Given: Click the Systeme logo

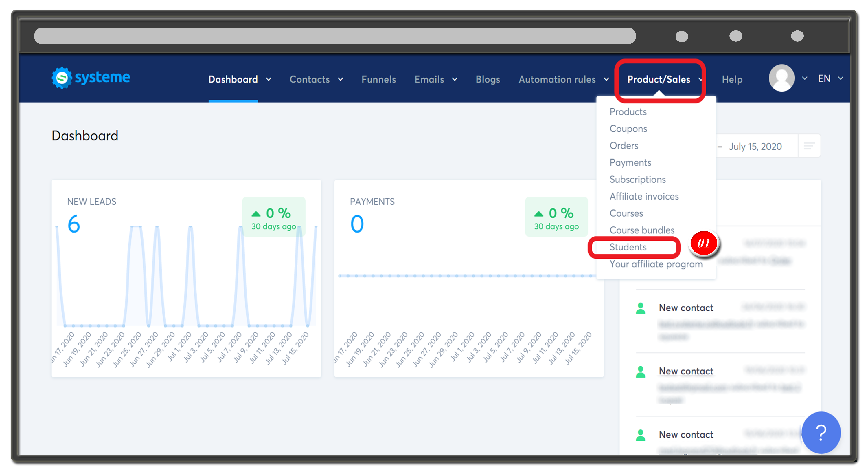Looking at the screenshot, I should click(x=90, y=78).
